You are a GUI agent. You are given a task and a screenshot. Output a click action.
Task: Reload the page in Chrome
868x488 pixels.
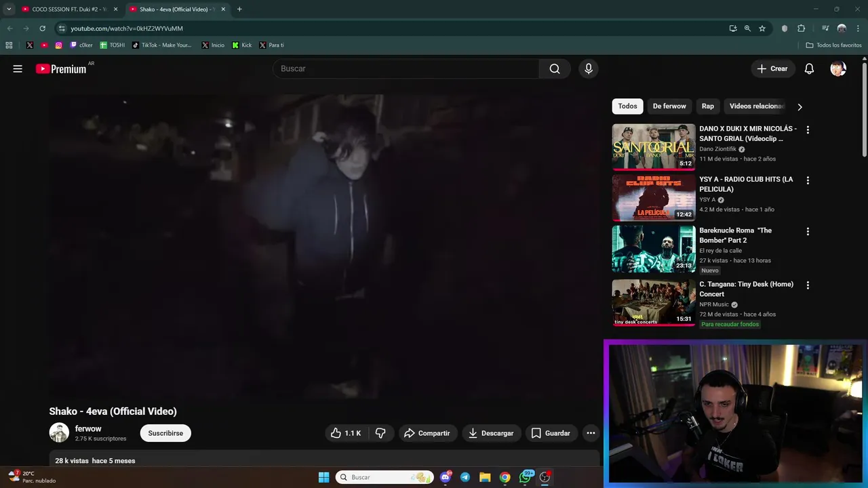[42, 28]
